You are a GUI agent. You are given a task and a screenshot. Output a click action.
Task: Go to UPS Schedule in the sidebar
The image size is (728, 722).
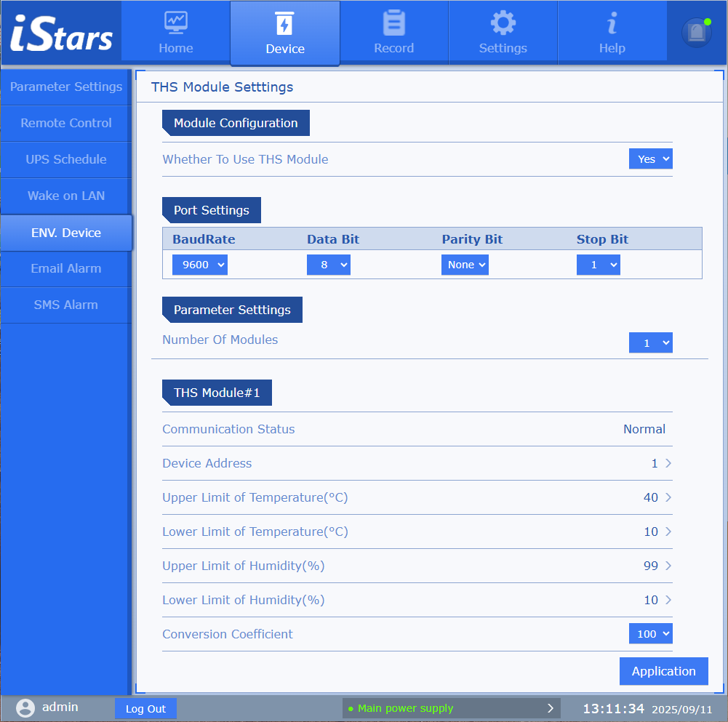(66, 160)
